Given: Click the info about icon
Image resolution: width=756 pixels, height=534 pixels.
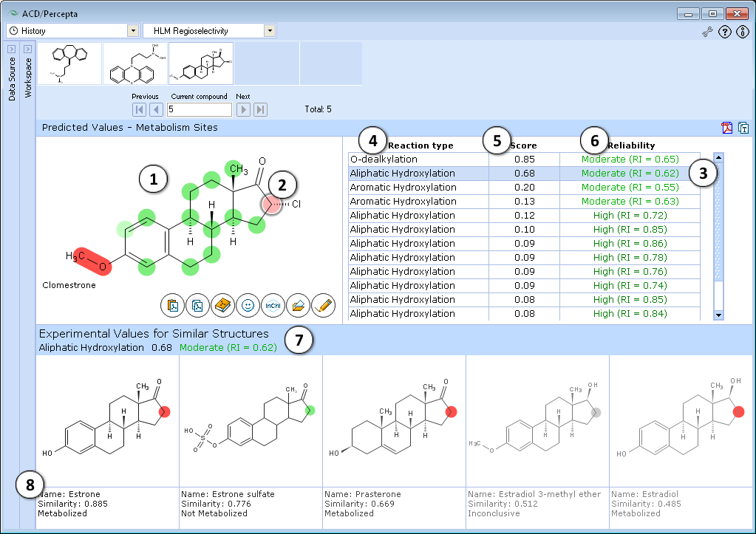Looking at the screenshot, I should [743, 32].
